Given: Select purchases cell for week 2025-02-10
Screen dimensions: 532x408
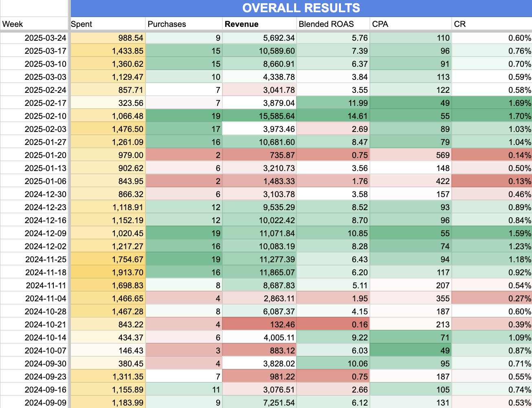Looking at the screenshot, I should [x=184, y=116].
